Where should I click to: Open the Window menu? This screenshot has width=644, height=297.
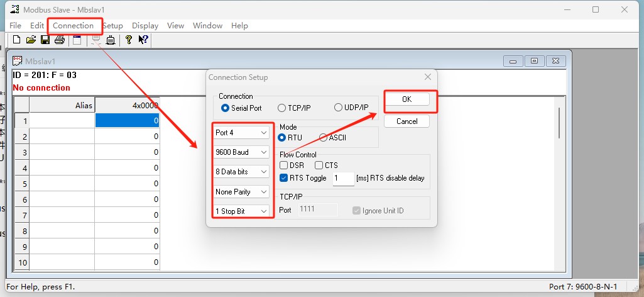207,26
